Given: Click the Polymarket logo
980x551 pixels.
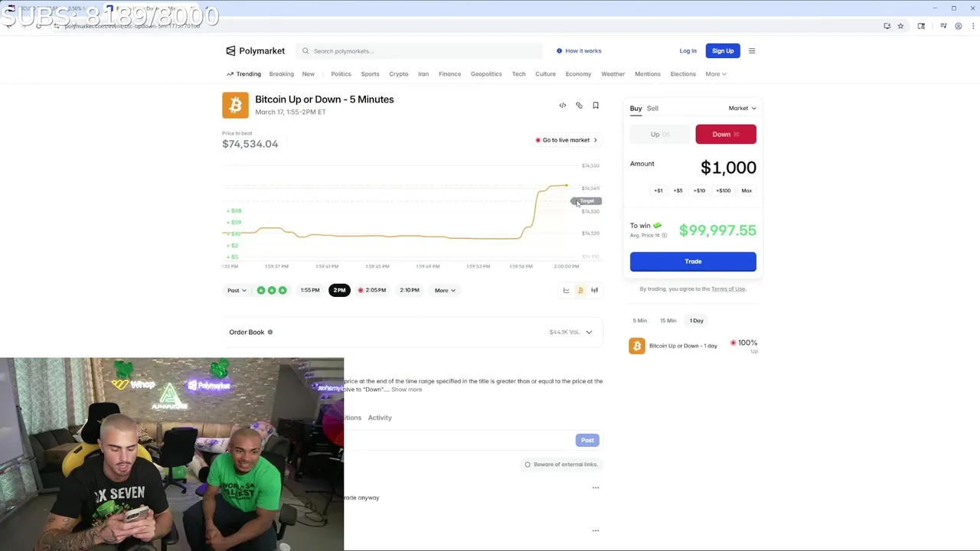Looking at the screenshot, I should coord(255,51).
